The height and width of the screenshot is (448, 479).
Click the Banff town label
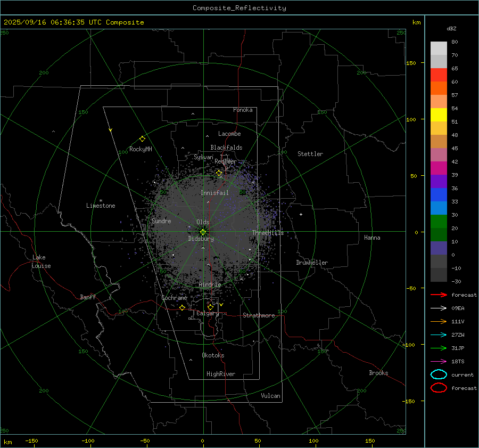pyautogui.click(x=88, y=297)
